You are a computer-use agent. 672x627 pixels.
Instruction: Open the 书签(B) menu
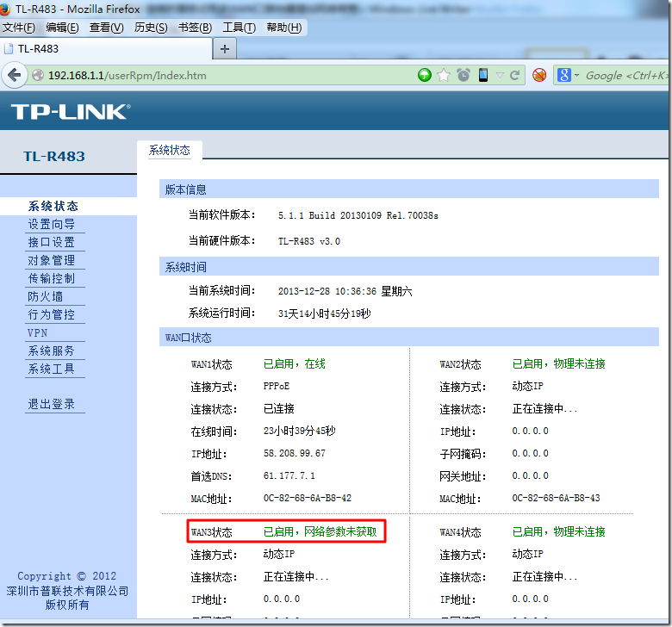pos(195,28)
